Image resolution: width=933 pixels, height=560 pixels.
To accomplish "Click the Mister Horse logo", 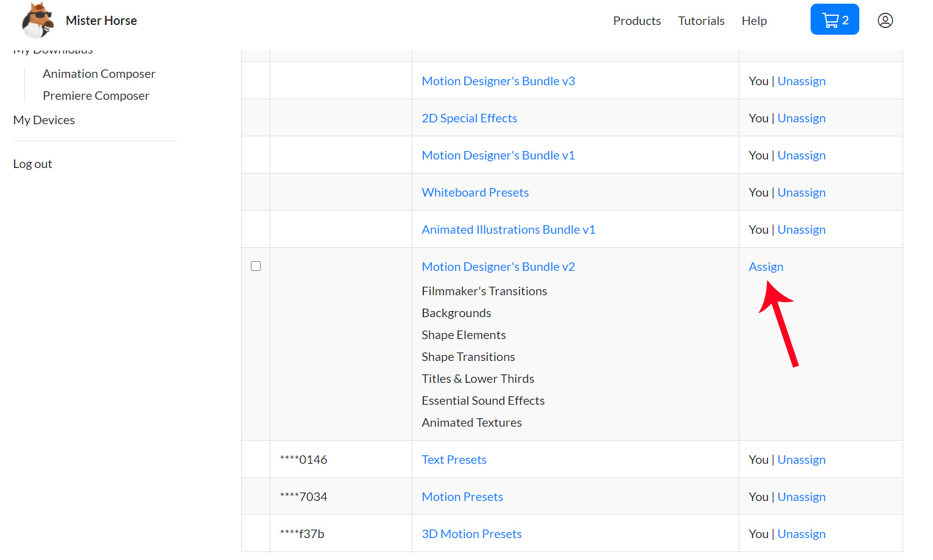I will coord(38,20).
